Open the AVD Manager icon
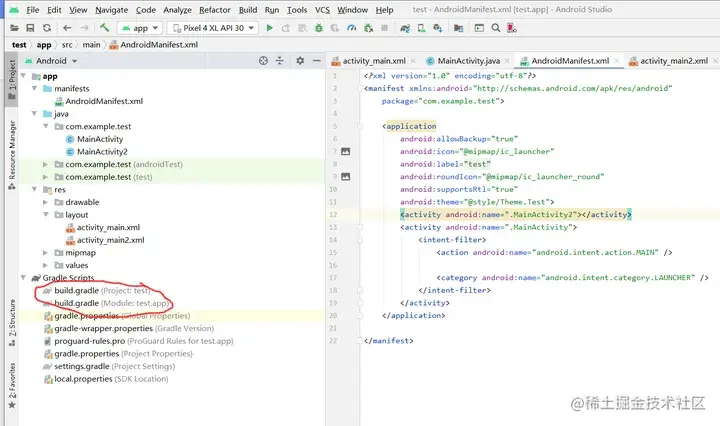This screenshot has width=720, height=426. coord(421,28)
